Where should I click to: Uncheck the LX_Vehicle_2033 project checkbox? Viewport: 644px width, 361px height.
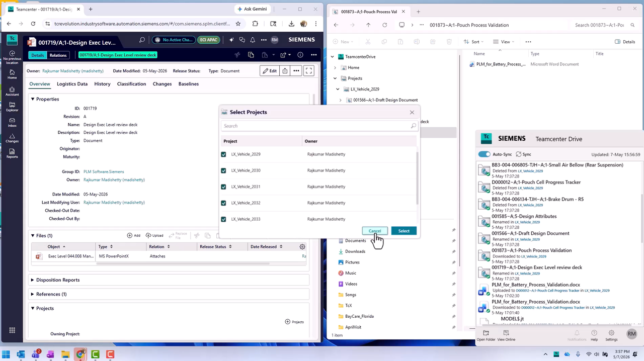point(223,219)
